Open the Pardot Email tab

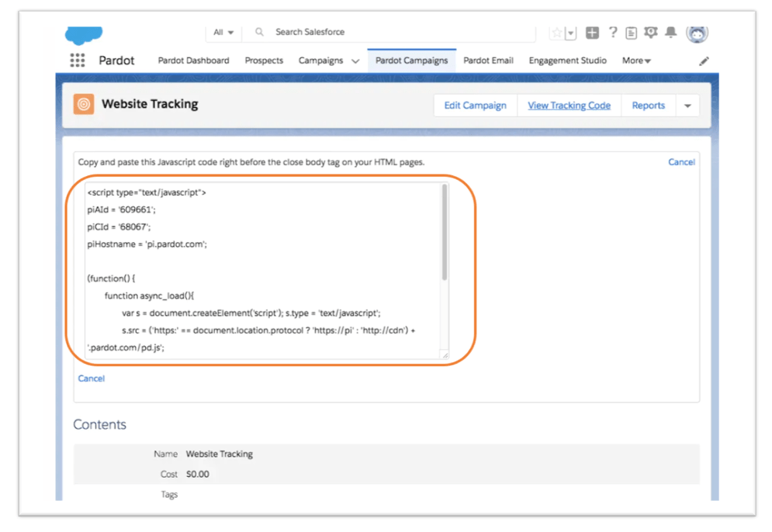click(488, 60)
